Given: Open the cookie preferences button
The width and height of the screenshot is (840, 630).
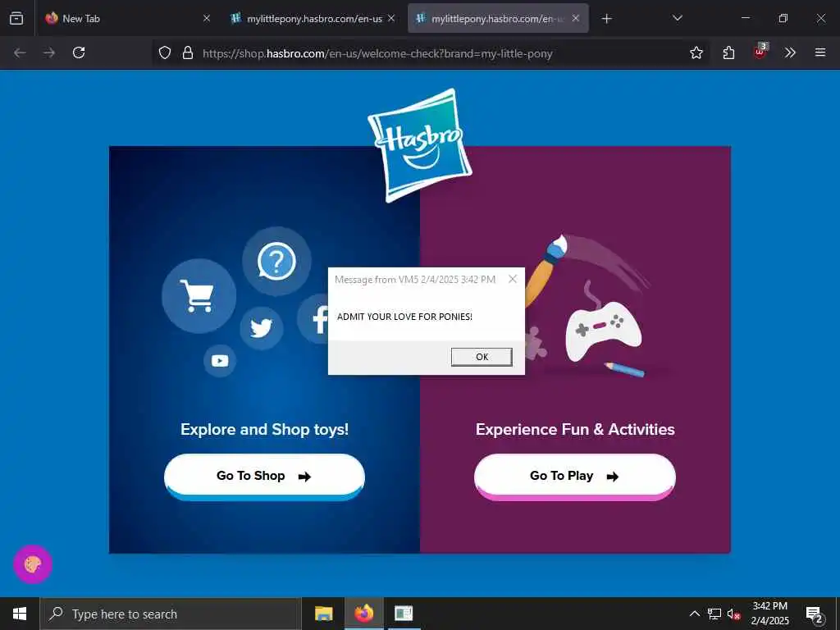Looking at the screenshot, I should point(33,564).
